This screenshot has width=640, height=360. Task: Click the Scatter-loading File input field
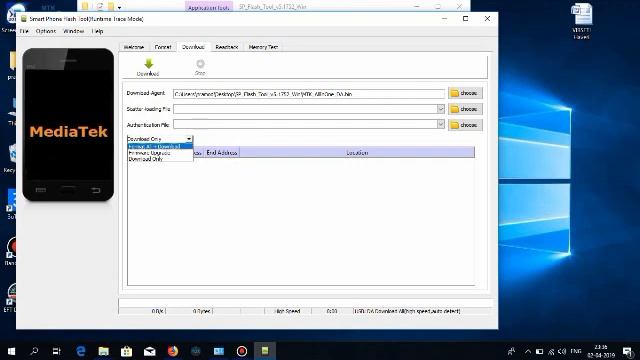click(305, 109)
